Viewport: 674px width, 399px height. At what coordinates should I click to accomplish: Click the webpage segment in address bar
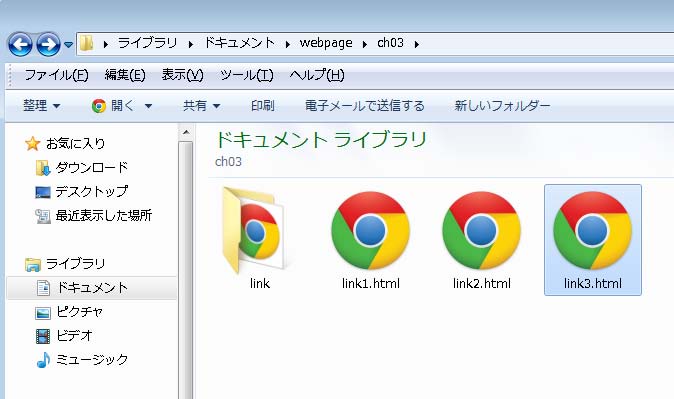[326, 43]
